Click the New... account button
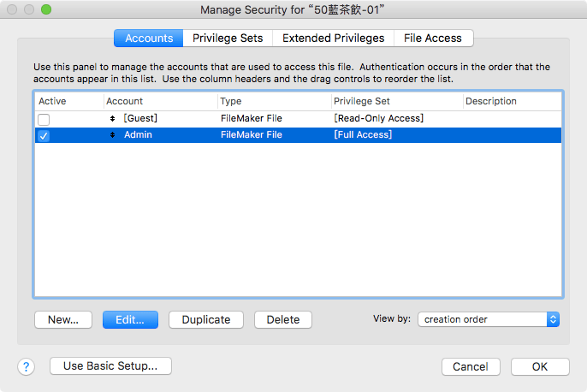Image resolution: width=587 pixels, height=392 pixels. click(x=63, y=319)
